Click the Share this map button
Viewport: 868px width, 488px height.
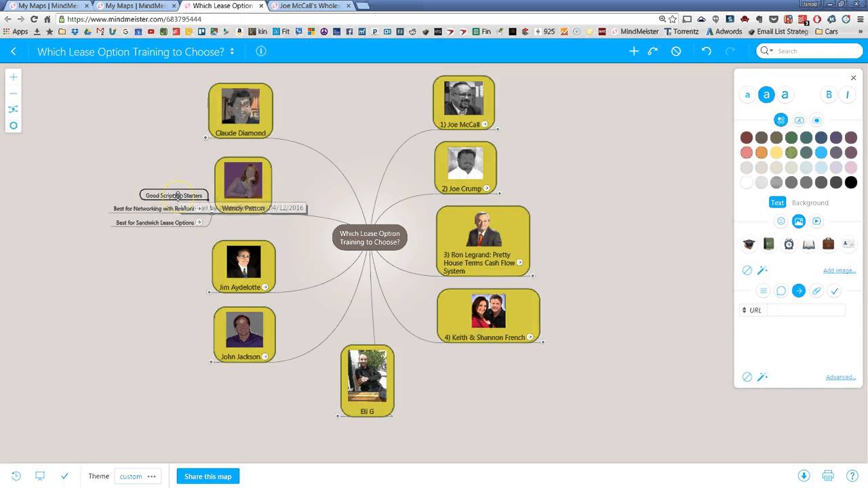[208, 476]
